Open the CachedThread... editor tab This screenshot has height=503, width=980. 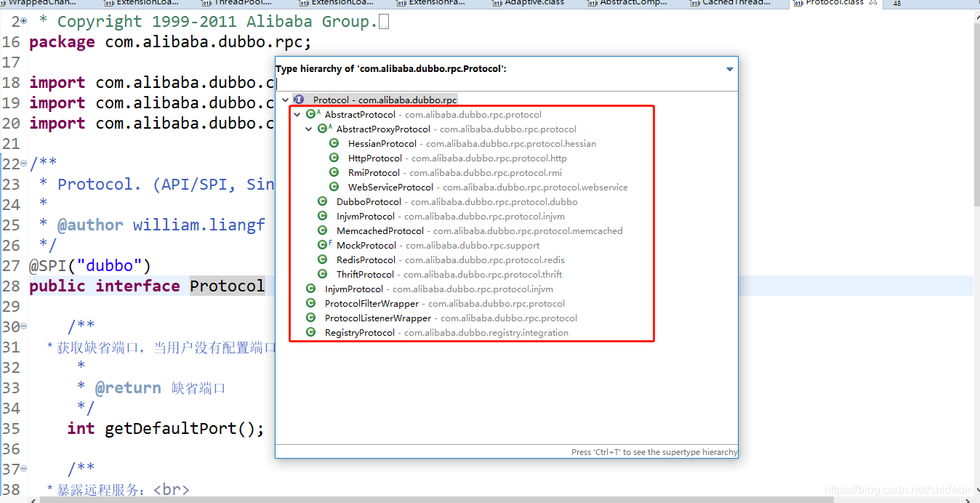point(729,3)
